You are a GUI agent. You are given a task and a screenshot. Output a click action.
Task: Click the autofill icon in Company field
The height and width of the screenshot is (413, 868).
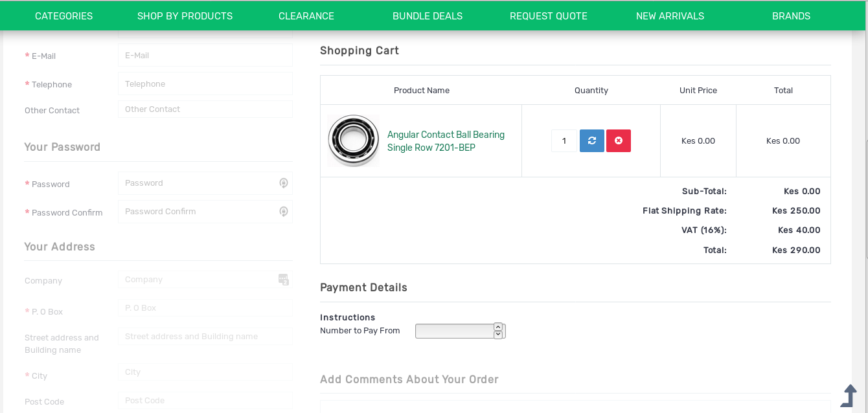coord(283,280)
